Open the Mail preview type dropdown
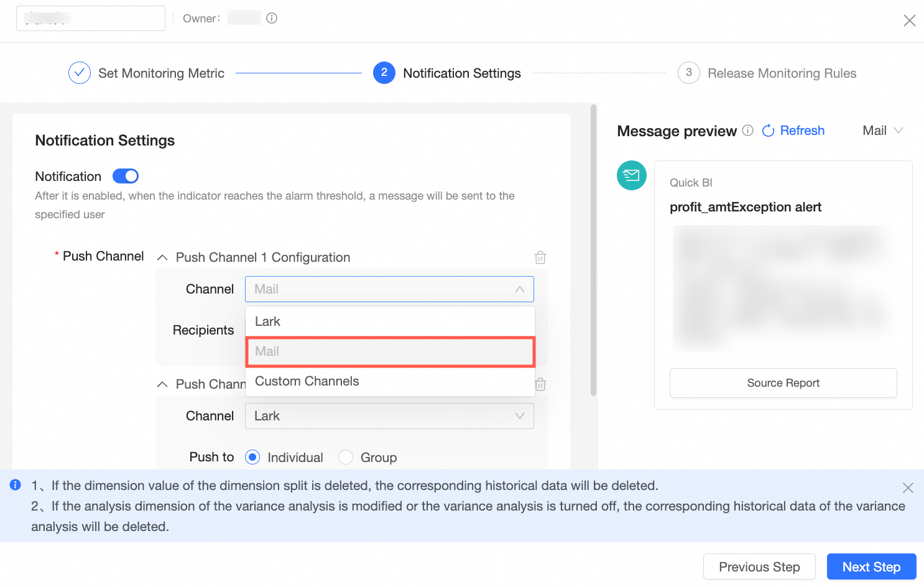This screenshot has height=587, width=924. (882, 131)
